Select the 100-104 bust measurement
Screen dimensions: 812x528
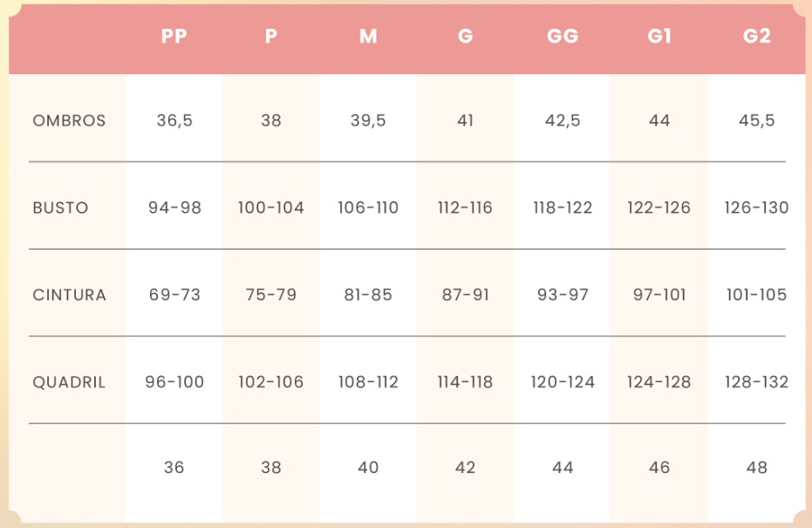click(x=271, y=208)
